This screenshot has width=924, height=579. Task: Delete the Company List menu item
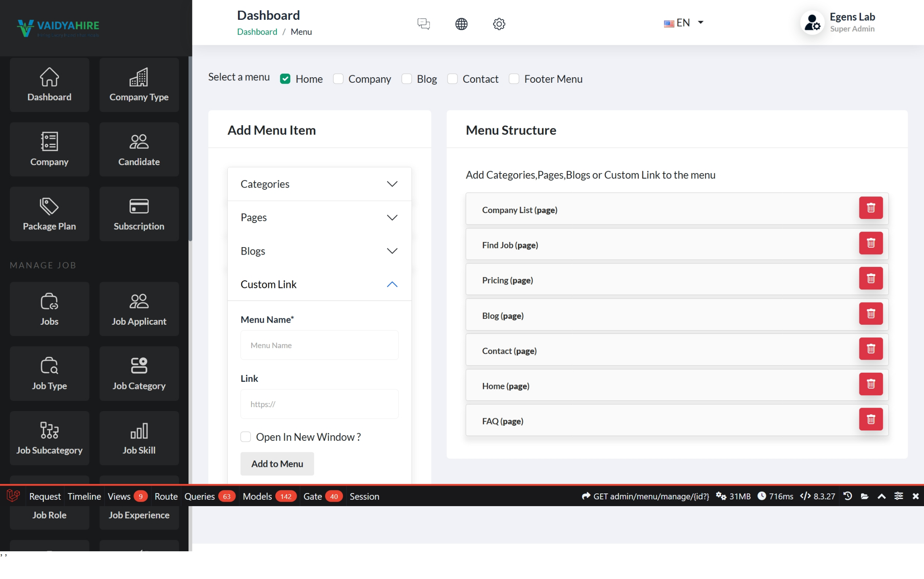(x=871, y=208)
